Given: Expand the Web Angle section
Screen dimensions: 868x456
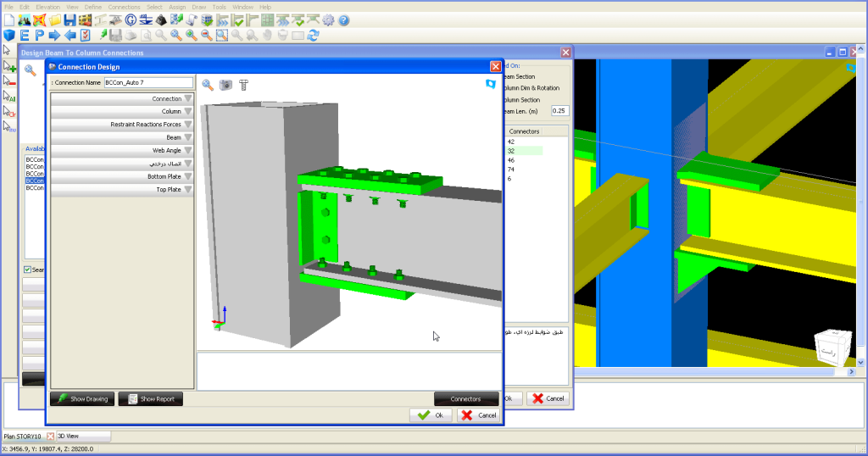Looking at the screenshot, I should click(122, 150).
